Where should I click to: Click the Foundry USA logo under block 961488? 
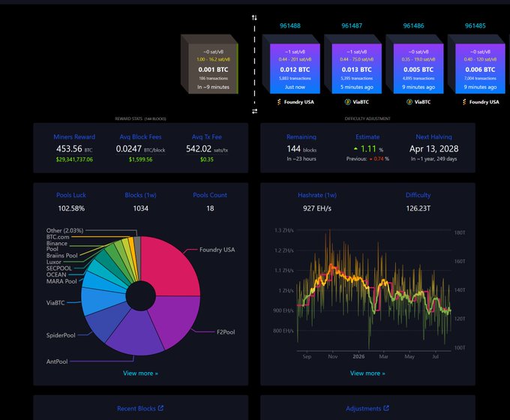279,102
